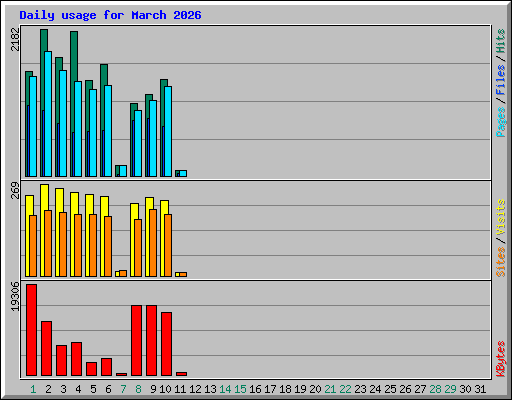Click day 11 on the x-axis
This screenshot has height=400, width=512.
(x=180, y=389)
